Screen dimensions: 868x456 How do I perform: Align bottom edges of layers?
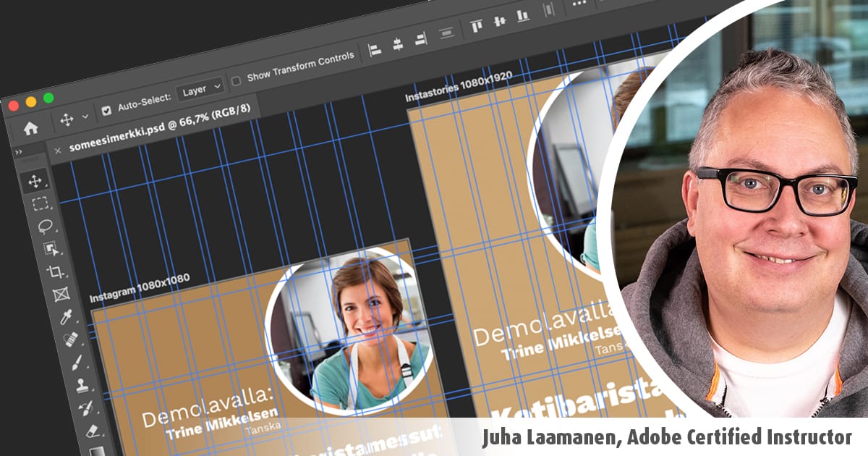[522, 15]
